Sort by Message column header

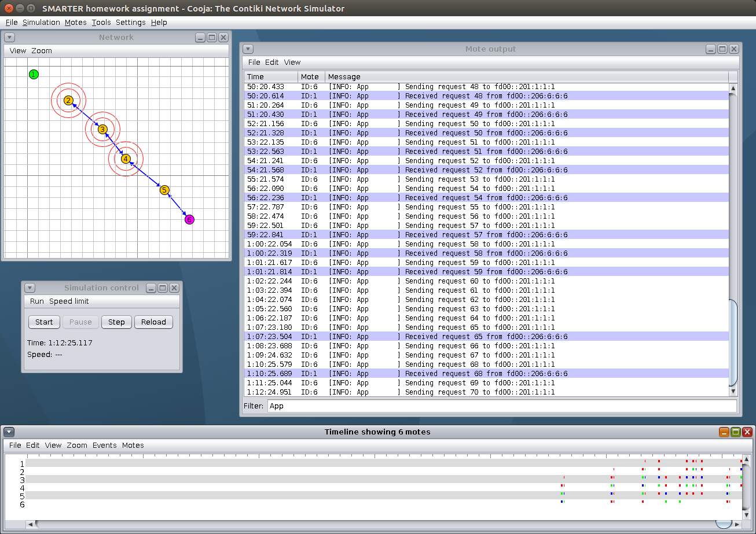point(526,76)
